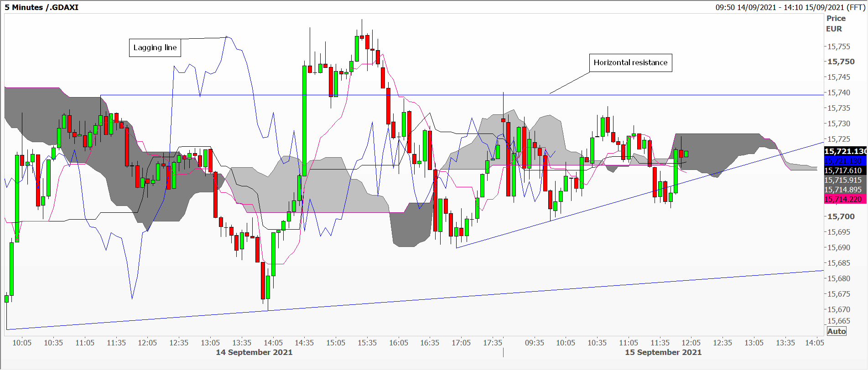Click the 15,690 price axis label
This screenshot has height=370, width=868.
point(839,247)
